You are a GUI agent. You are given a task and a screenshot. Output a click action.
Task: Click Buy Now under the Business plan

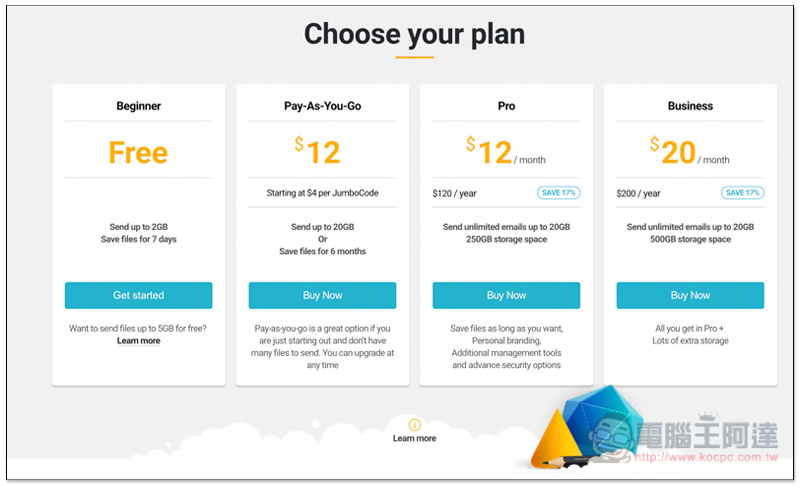coord(690,295)
